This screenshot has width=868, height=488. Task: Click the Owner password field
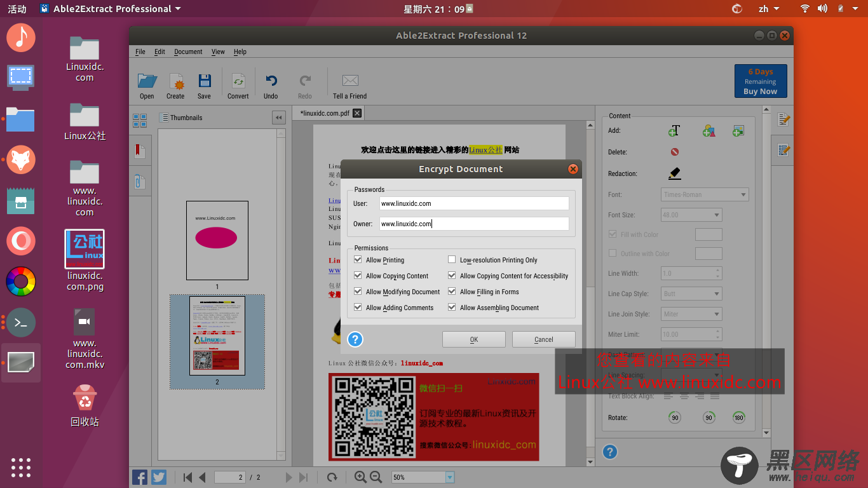tap(474, 224)
